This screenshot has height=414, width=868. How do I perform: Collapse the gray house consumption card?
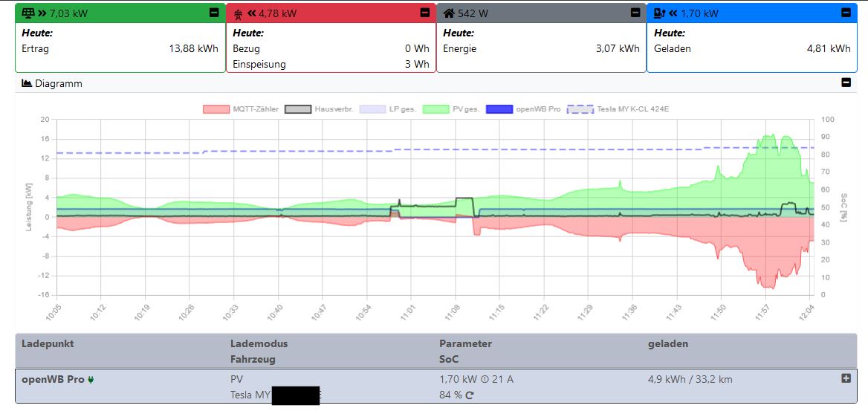click(x=635, y=13)
